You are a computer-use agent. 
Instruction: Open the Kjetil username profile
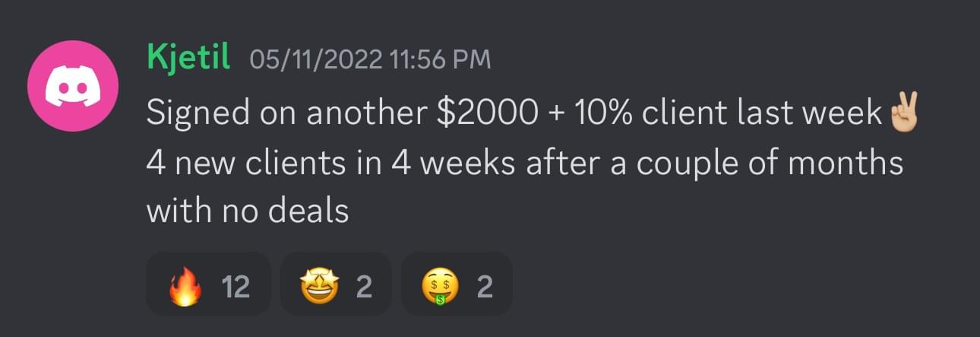188,59
